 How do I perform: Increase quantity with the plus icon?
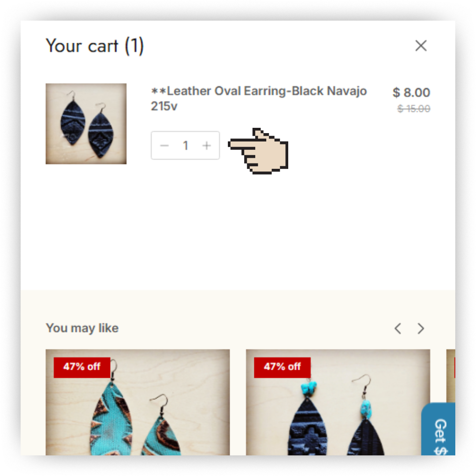[207, 146]
